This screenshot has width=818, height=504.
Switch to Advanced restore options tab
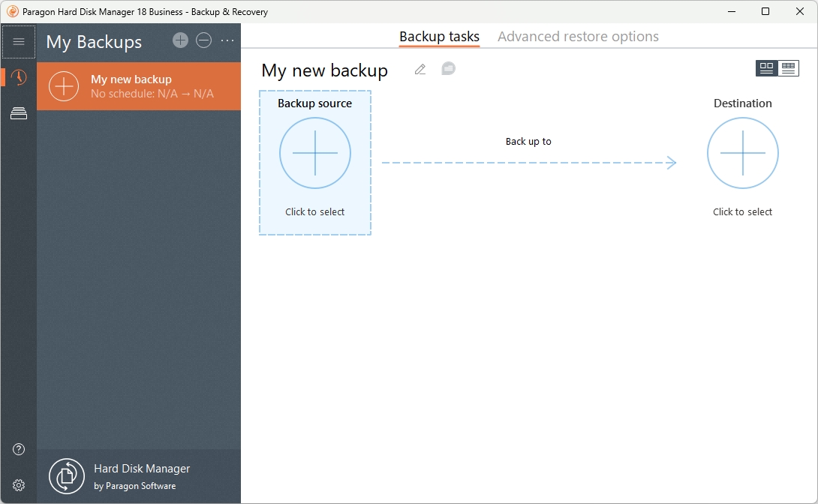pos(578,37)
